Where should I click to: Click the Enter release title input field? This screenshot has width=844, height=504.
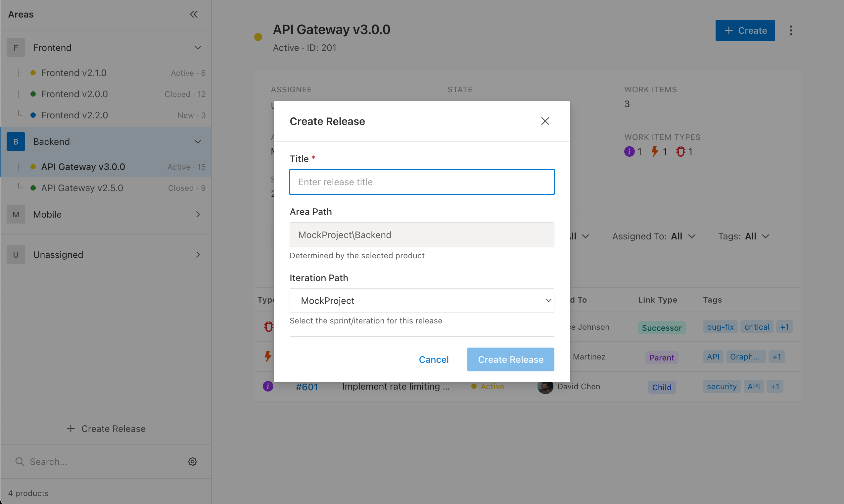421,182
